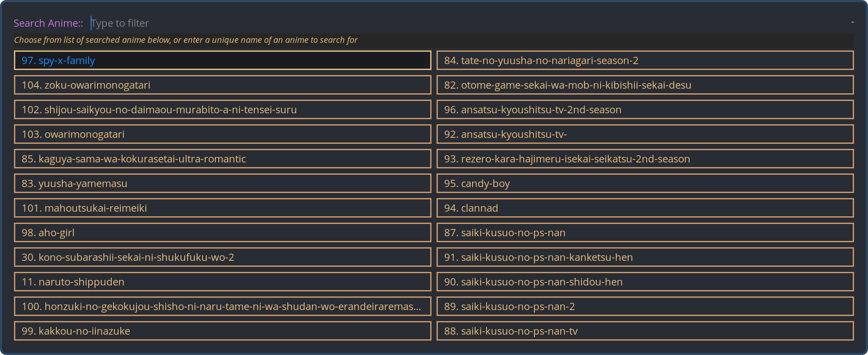Click the zoku-owarimonogatari entry
This screenshot has width=868, height=355.
tap(222, 85)
